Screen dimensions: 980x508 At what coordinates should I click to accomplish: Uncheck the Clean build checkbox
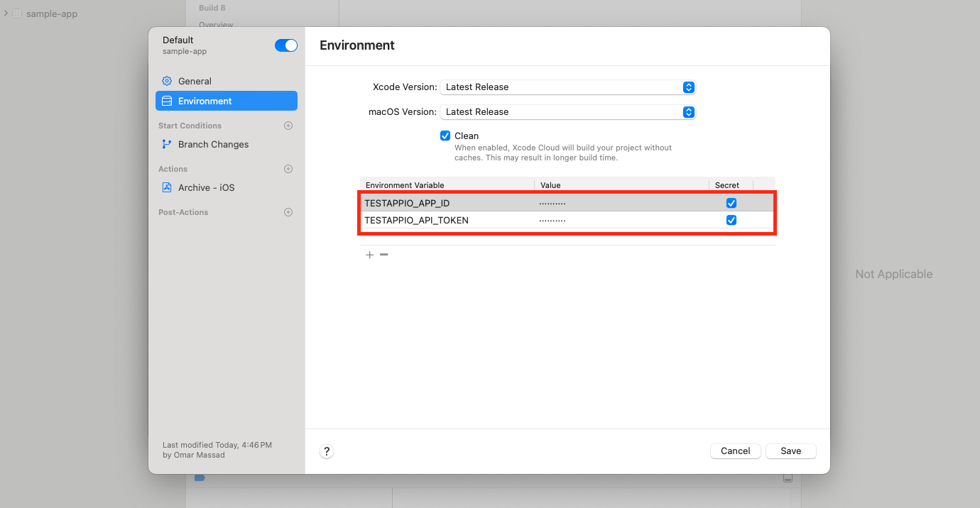[x=445, y=136]
